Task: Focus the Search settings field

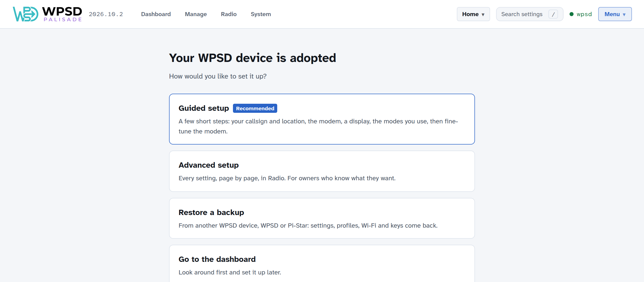Action: [x=530, y=14]
